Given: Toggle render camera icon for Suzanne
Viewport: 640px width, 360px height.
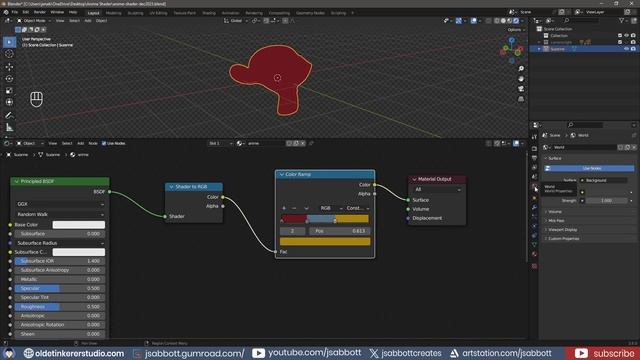Looking at the screenshot, I should click(x=633, y=49).
